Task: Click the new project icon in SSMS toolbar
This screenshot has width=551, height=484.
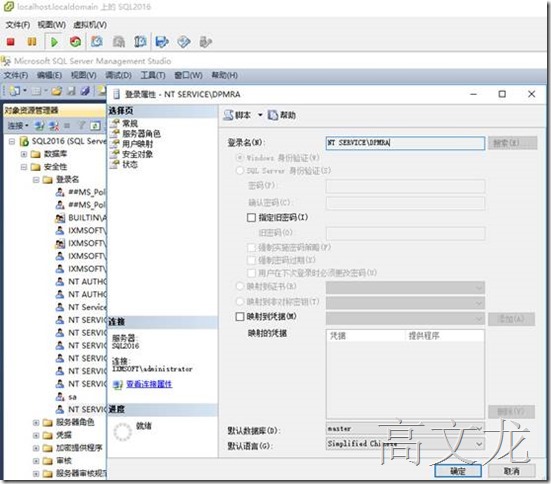Action: 14,91
